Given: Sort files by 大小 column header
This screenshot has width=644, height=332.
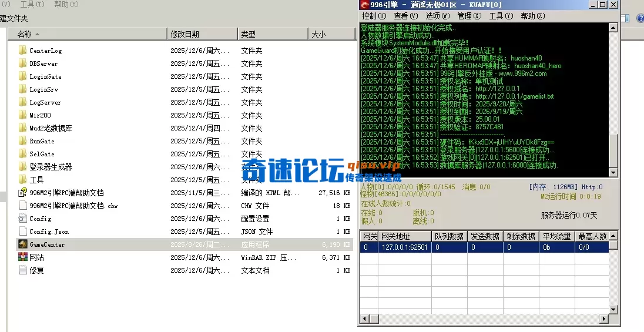Looking at the screenshot, I should coord(331,34).
